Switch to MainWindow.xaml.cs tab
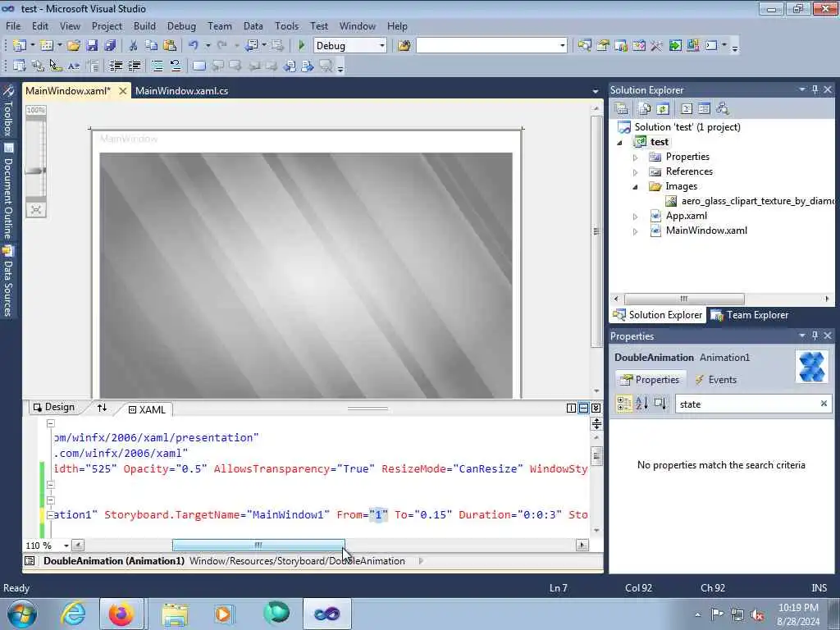 point(181,91)
